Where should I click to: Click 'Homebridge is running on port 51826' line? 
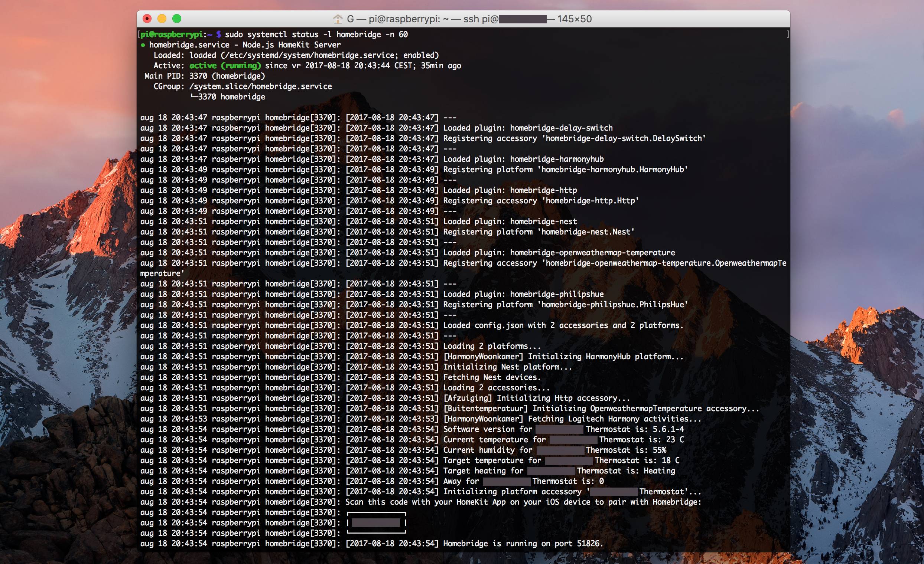523,543
